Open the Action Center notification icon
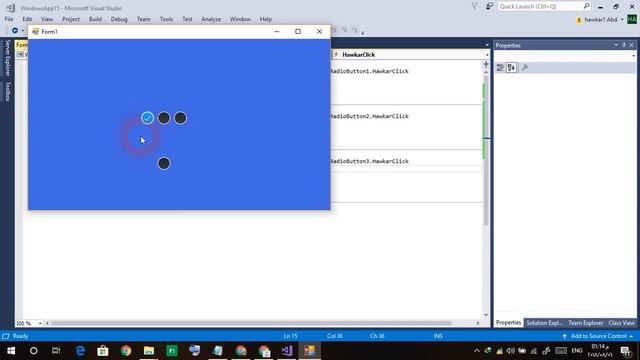This screenshot has height=360, width=640. [625, 351]
